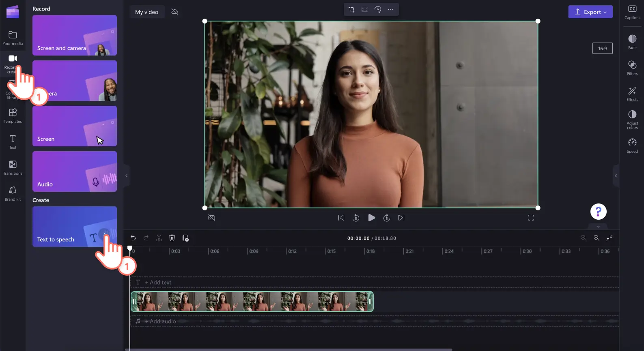644x351 pixels.
Task: Forward five seconds
Action: (x=387, y=218)
